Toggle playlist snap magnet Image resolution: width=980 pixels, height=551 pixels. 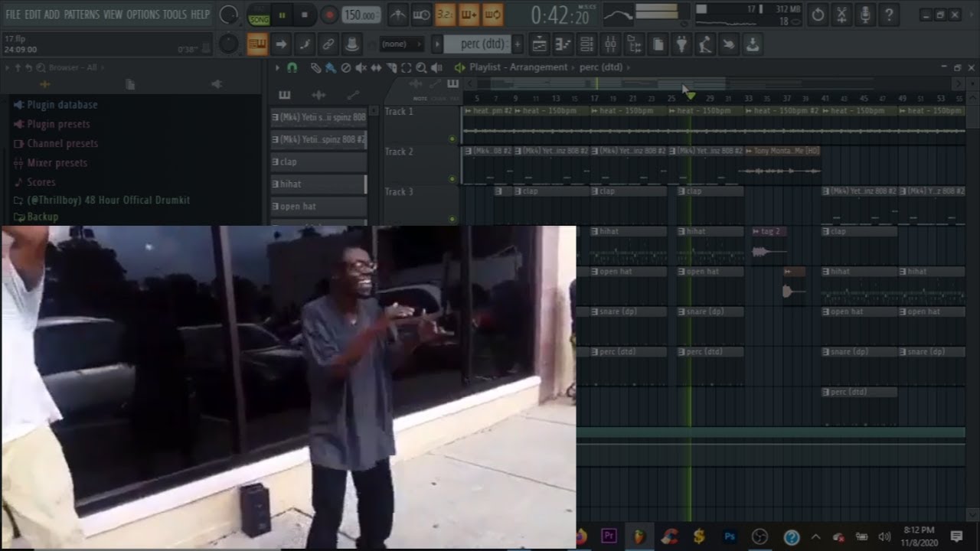coord(292,67)
